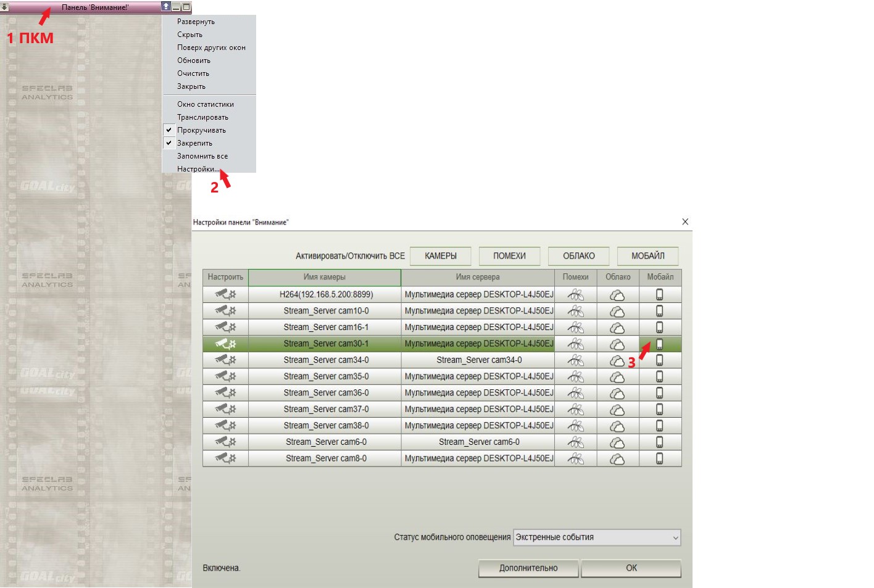This screenshot has height=588, width=874.
Task: Toggle mobile icon for Stream_Server cam6-0
Action: tap(659, 442)
